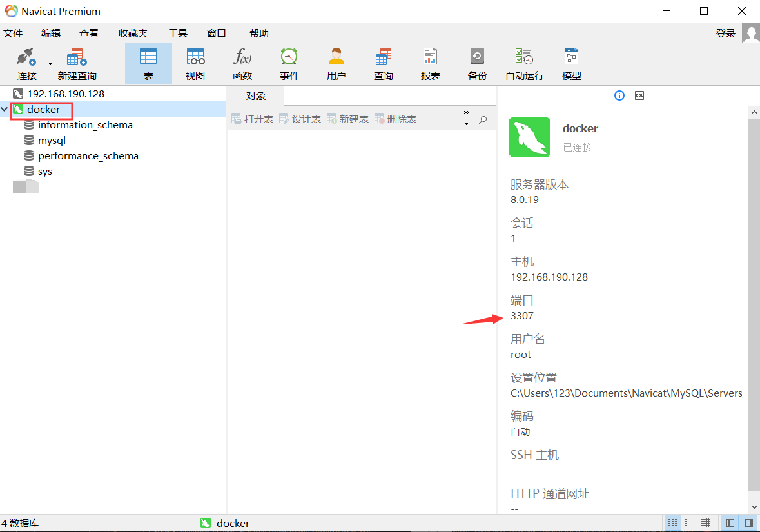Image resolution: width=760 pixels, height=532 pixels.
Task: Click the user avatar icon
Action: [x=751, y=34]
